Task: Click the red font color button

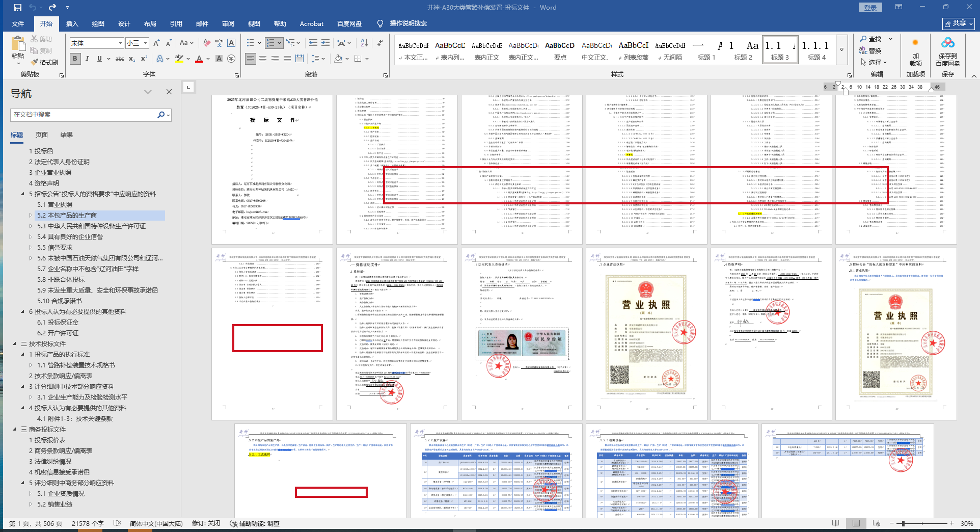Action: pos(199,59)
